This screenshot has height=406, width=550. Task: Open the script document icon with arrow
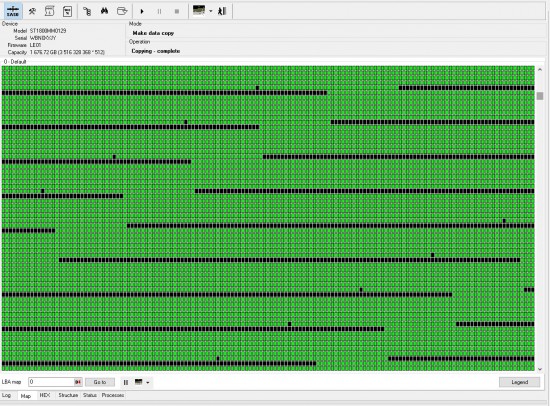coord(67,11)
